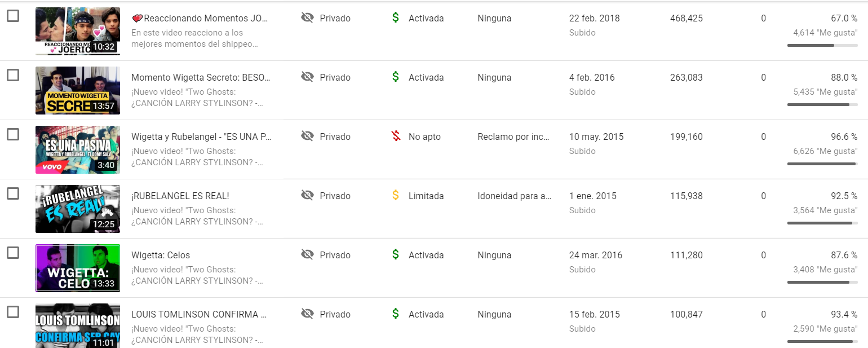Click the 96.6 % like ratio bar
This screenshot has width=868, height=348.
pyautogui.click(x=822, y=164)
